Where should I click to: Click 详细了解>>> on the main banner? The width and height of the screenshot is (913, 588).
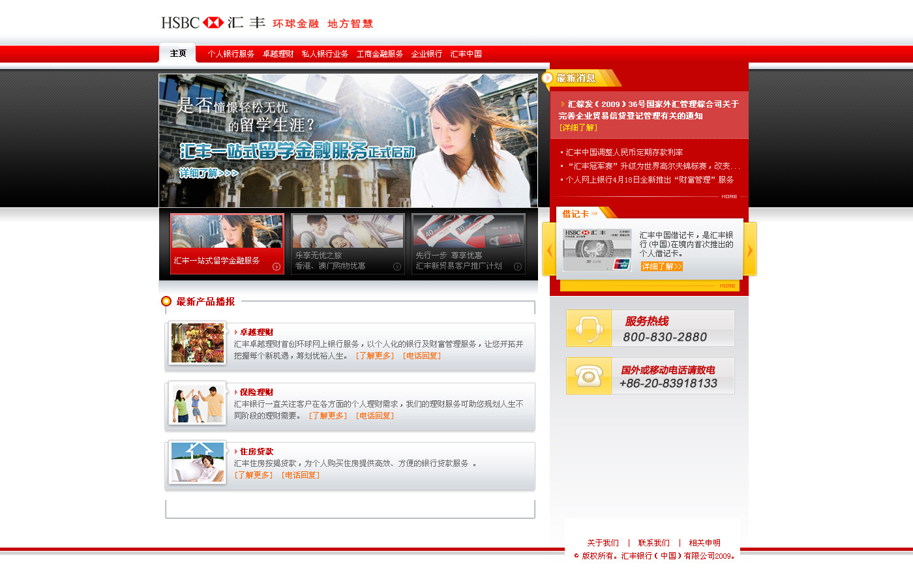click(209, 173)
